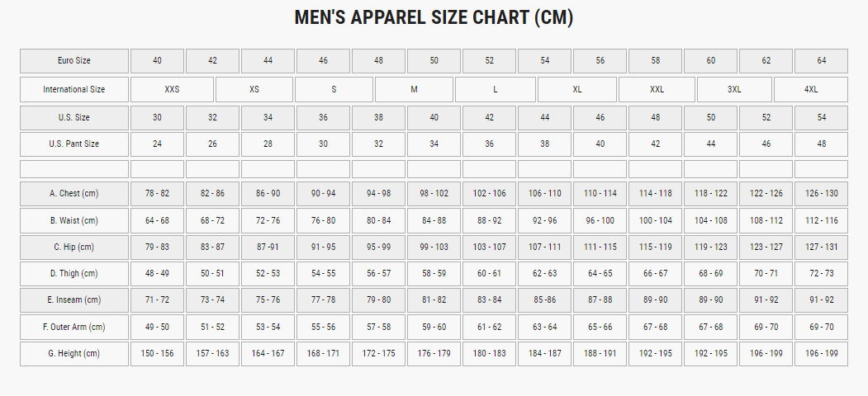The width and height of the screenshot is (868, 396).
Task: Click the waist measurement cell 112 - 116
Action: pos(821,221)
